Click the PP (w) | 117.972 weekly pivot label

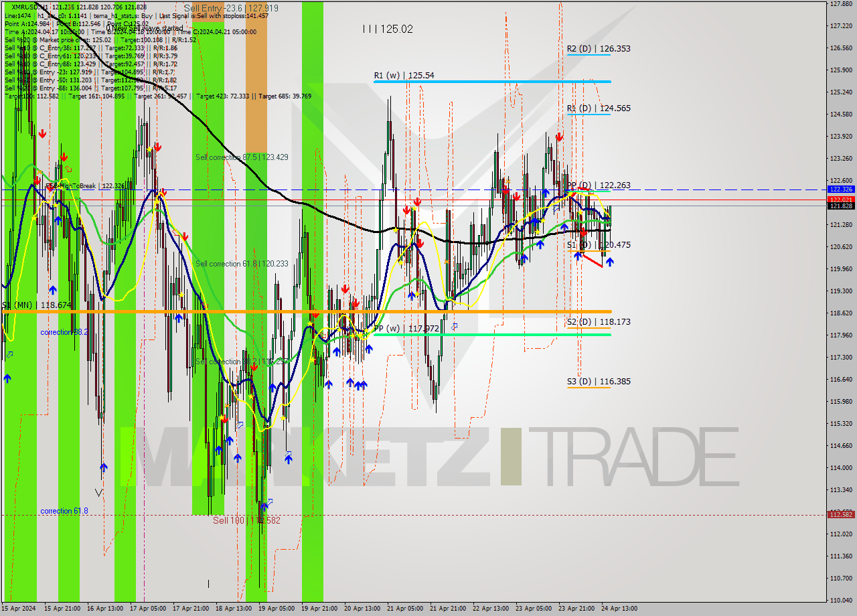pos(406,329)
